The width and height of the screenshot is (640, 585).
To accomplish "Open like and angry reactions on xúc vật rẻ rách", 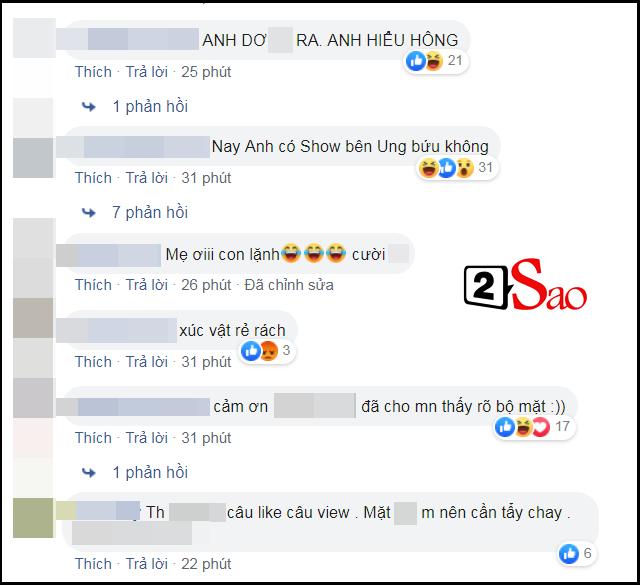I will click(267, 351).
